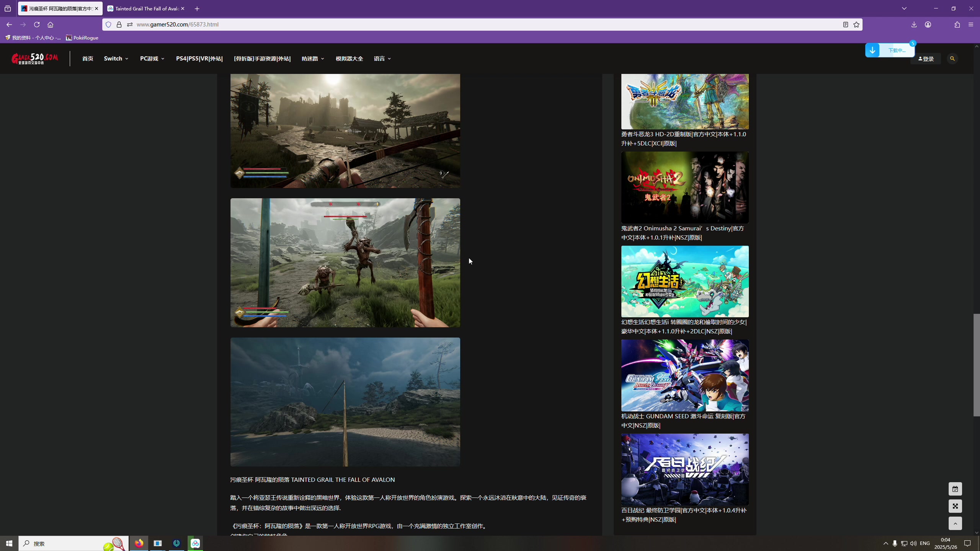Open GUNDAM SEED thumbnail image
Screen dimensions: 980x551
tap(685, 375)
